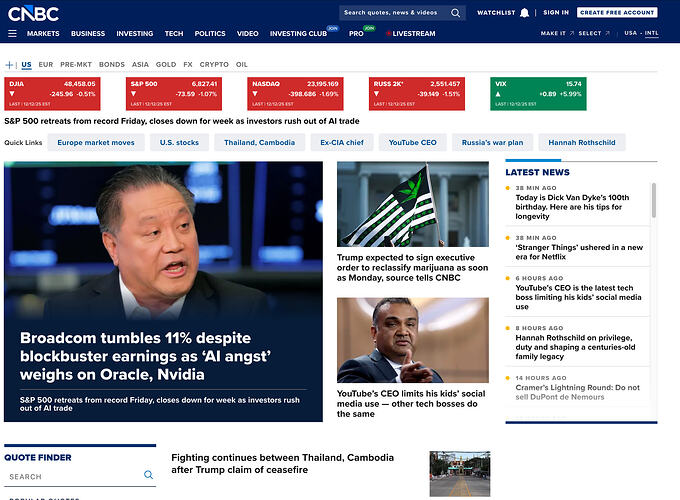
Task: Open the marijuana flag article thumbnail
Action: [412, 204]
